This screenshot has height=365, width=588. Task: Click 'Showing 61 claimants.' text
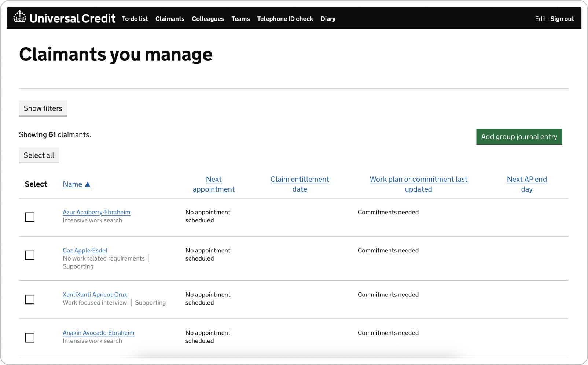tap(55, 135)
